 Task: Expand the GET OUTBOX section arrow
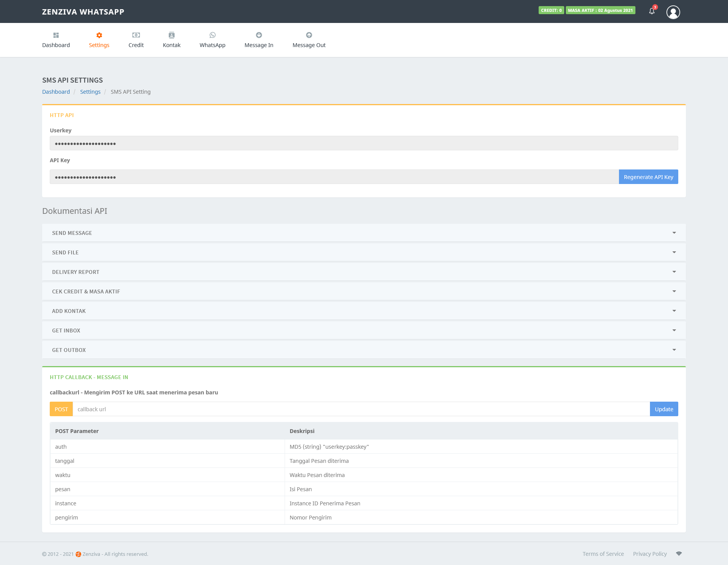[x=674, y=350]
